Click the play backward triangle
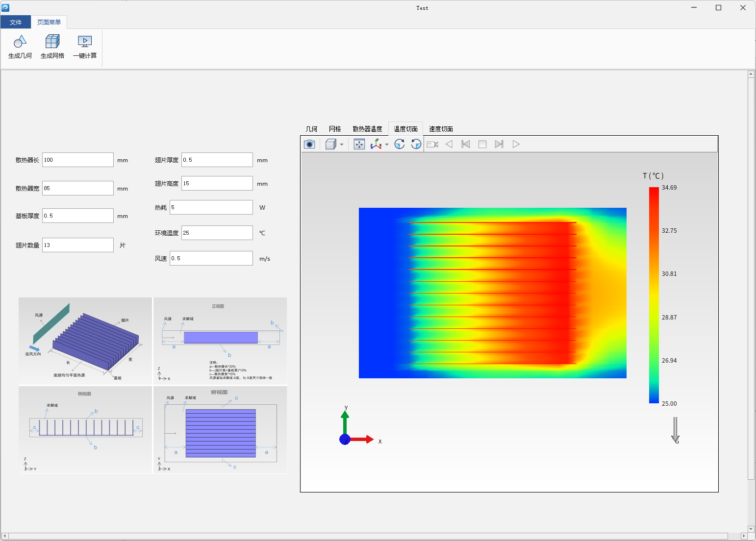The height and width of the screenshot is (541, 756). 449,144
